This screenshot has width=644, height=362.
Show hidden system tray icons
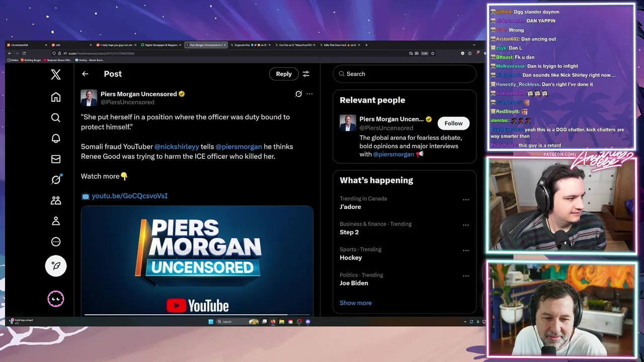(x=465, y=322)
